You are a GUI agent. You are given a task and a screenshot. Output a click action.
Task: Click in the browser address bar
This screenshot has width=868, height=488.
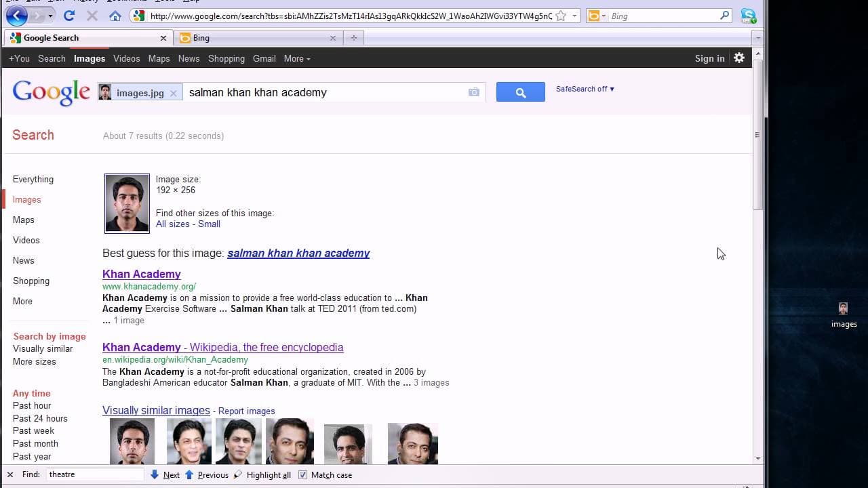[x=349, y=16]
